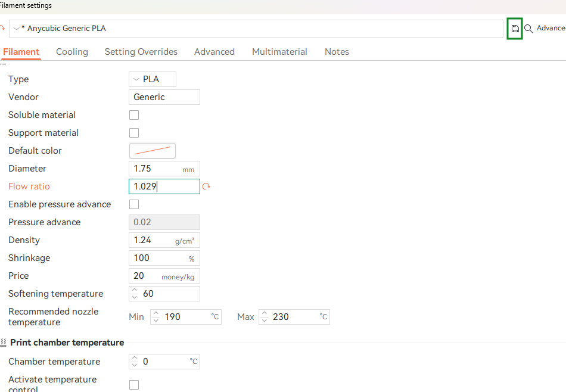The width and height of the screenshot is (566, 392).
Task: Click the search magnifier icon
Action: 528,29
